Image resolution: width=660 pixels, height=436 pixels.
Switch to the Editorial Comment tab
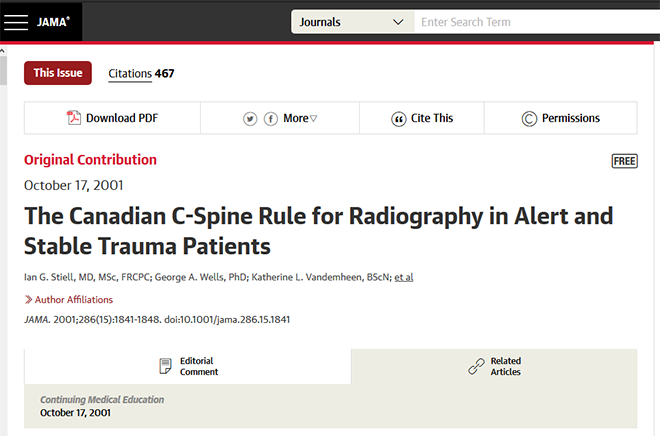[188, 367]
